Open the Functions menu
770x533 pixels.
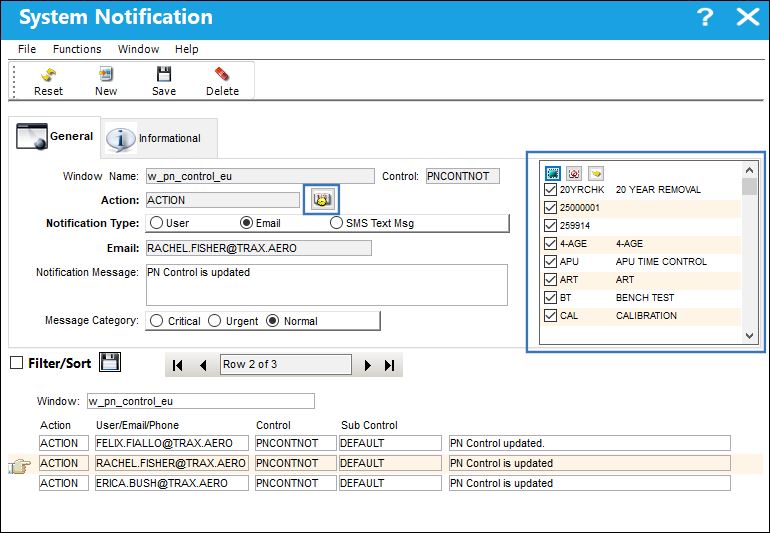click(x=77, y=49)
